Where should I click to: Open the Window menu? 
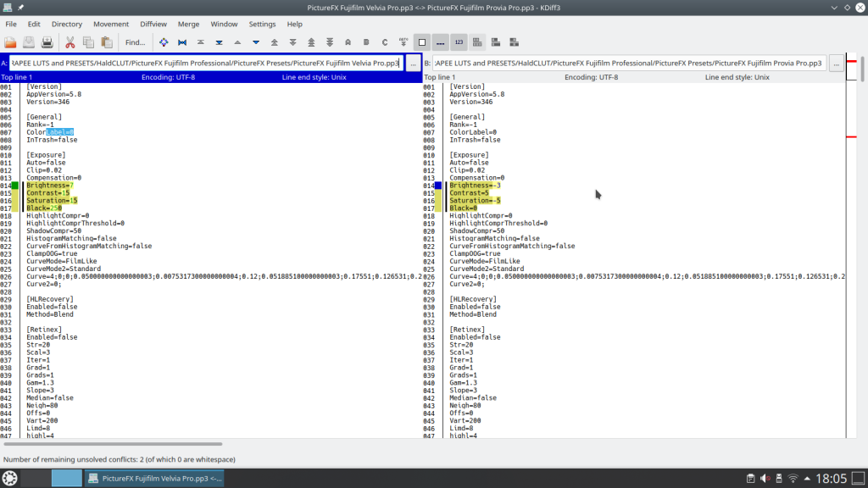(x=224, y=24)
